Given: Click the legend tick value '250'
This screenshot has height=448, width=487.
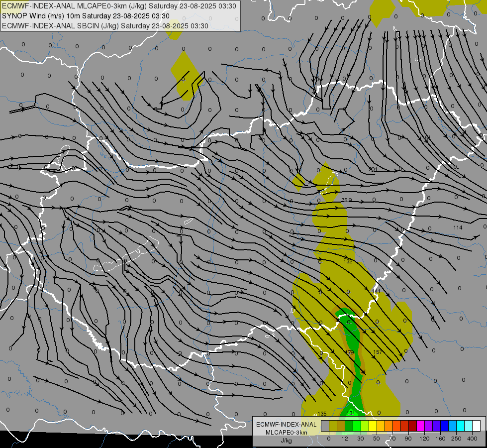Looking at the screenshot, I should [x=456, y=439].
